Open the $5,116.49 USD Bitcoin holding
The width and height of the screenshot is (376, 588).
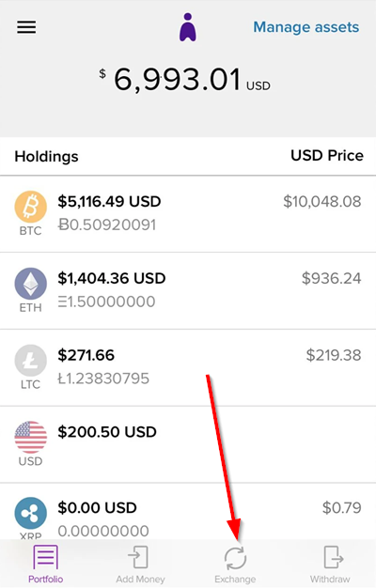188,214
